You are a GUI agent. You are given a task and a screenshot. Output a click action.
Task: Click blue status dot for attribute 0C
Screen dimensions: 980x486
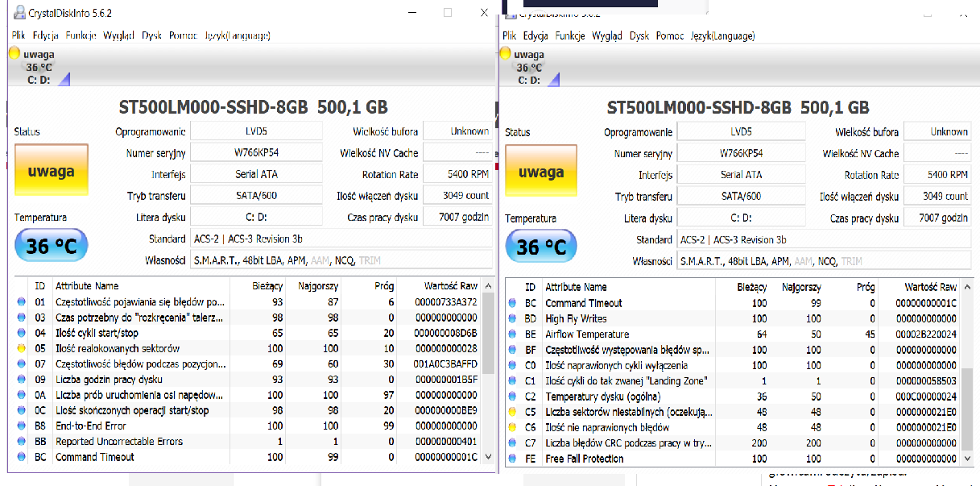(x=23, y=410)
